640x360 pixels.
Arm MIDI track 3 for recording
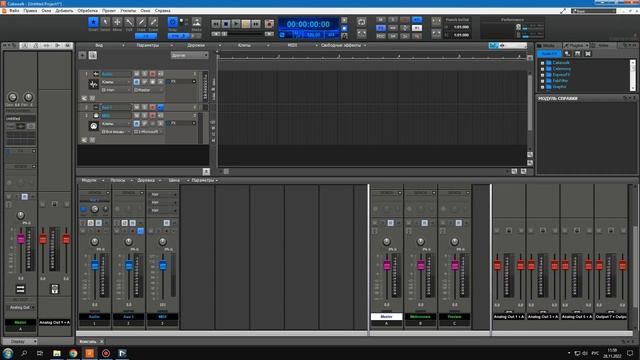coord(153,116)
